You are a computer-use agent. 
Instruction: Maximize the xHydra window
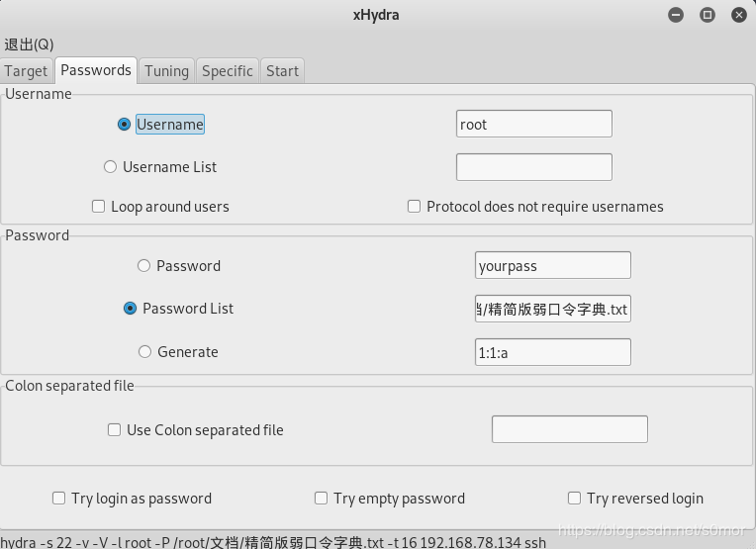(x=708, y=15)
